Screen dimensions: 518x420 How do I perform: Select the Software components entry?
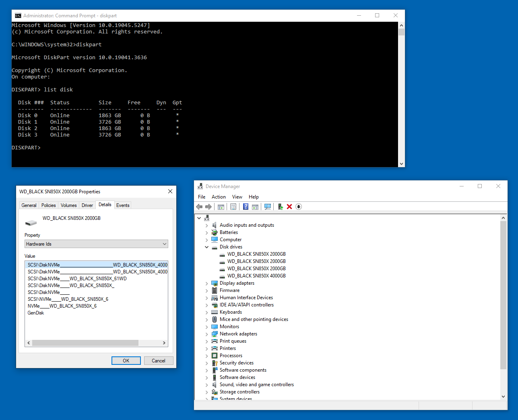pos(243,370)
